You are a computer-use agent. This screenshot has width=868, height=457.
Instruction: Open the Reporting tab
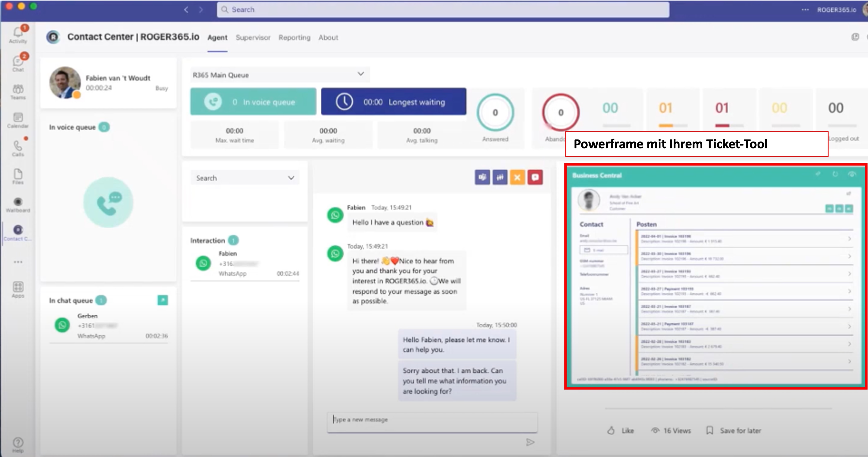pos(295,37)
